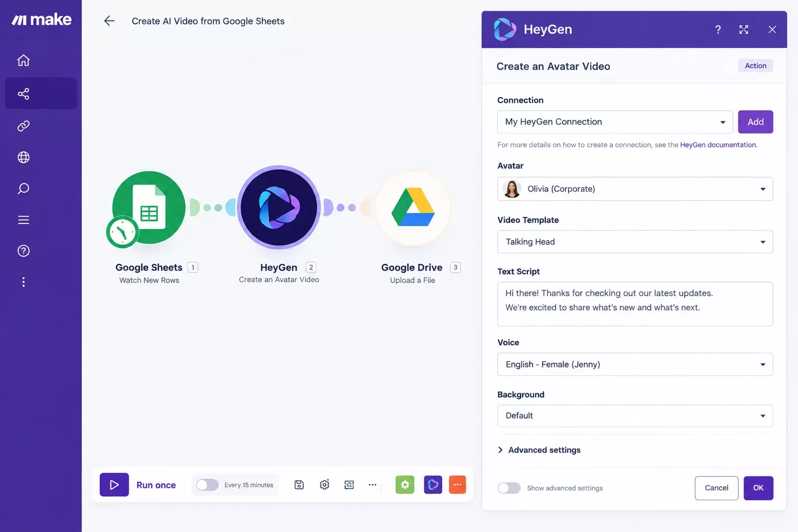Open Webhooks globe icon in sidebar
The height and width of the screenshot is (532, 798).
(x=23, y=157)
